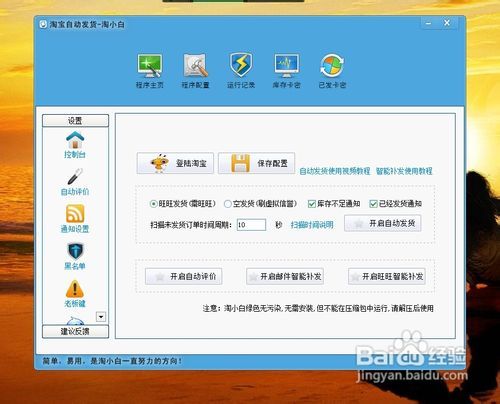Click sidebar scroll-down arrow button

pyautogui.click(x=101, y=317)
